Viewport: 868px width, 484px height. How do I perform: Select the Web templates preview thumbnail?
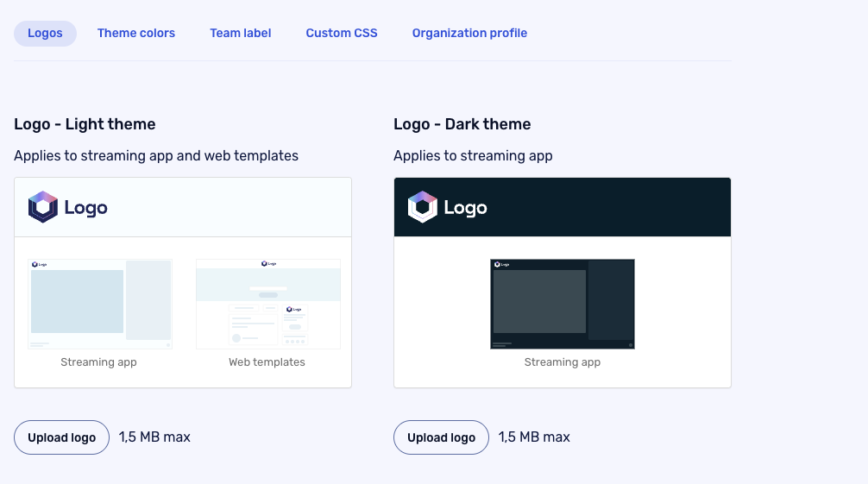pyautogui.click(x=268, y=304)
